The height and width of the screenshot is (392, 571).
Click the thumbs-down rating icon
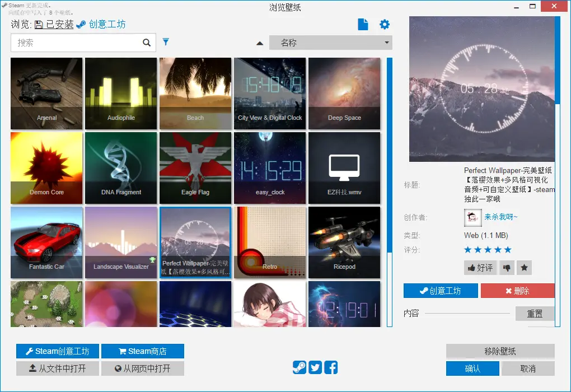tap(507, 268)
